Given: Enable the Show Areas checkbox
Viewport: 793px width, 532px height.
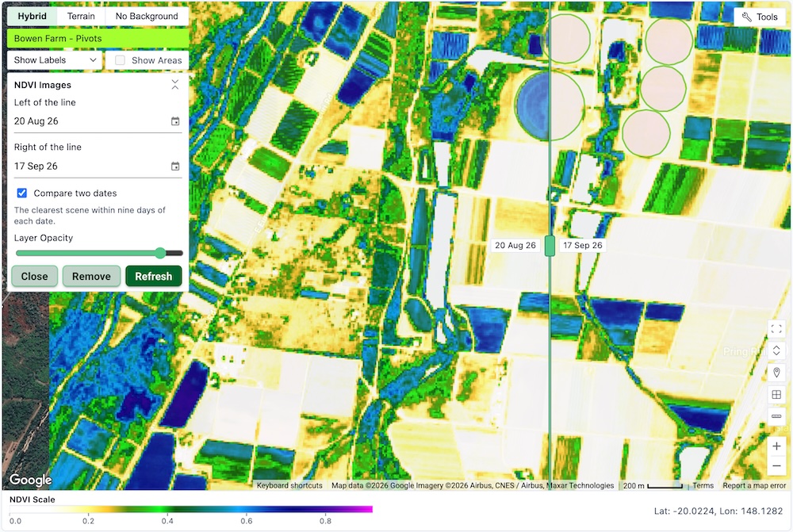Looking at the screenshot, I should click(120, 60).
